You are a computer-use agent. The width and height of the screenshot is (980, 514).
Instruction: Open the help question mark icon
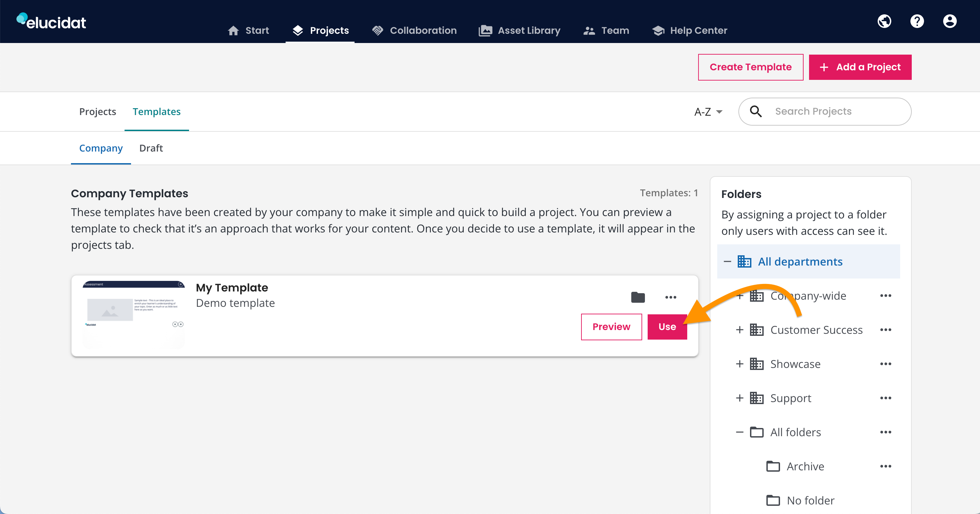[x=917, y=21]
